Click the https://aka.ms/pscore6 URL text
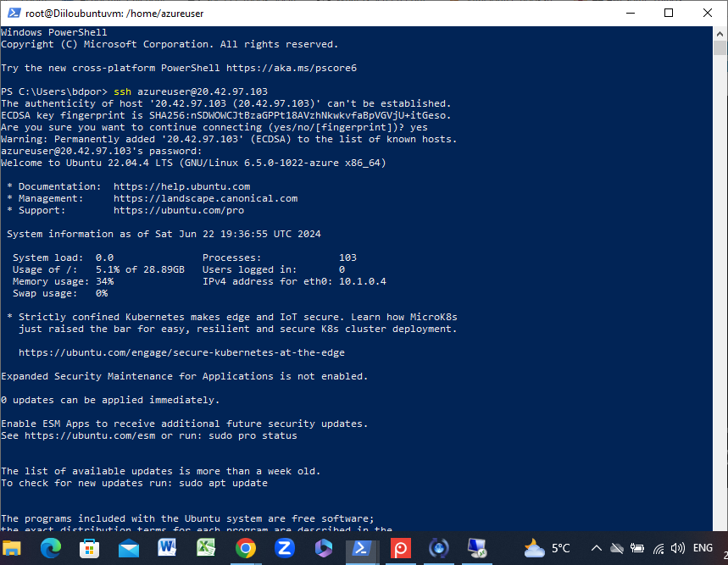This screenshot has height=565, width=728. pos(291,68)
